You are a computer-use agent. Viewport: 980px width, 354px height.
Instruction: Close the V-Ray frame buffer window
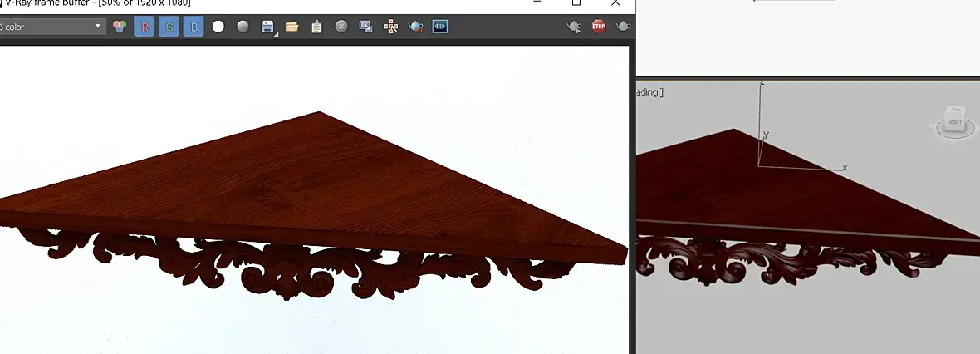coord(615,2)
